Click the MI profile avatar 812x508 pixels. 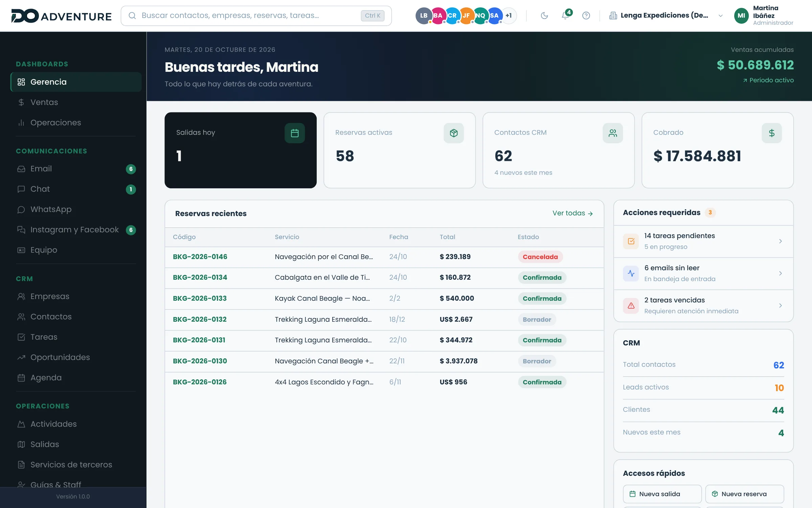(x=741, y=16)
